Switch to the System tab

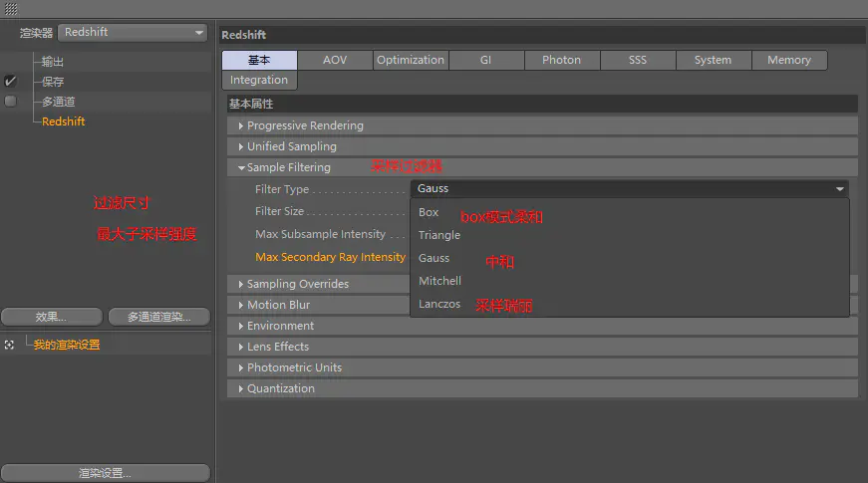click(713, 60)
